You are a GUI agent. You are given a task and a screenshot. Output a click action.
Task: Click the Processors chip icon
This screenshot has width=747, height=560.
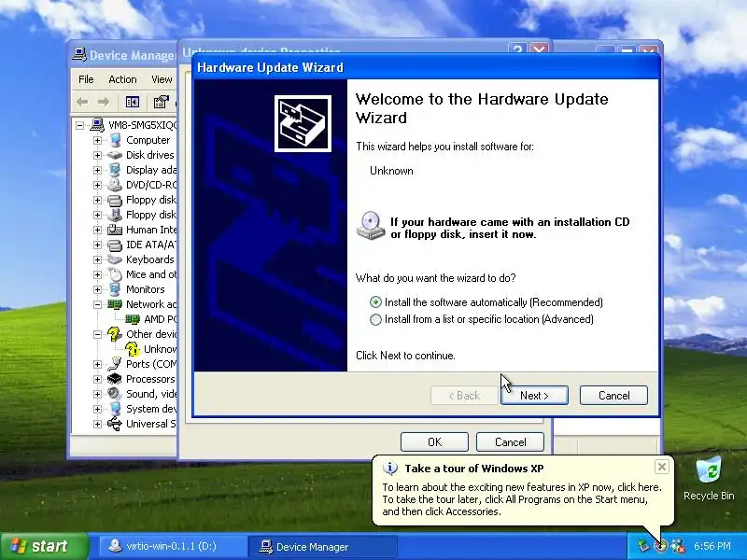click(x=115, y=379)
